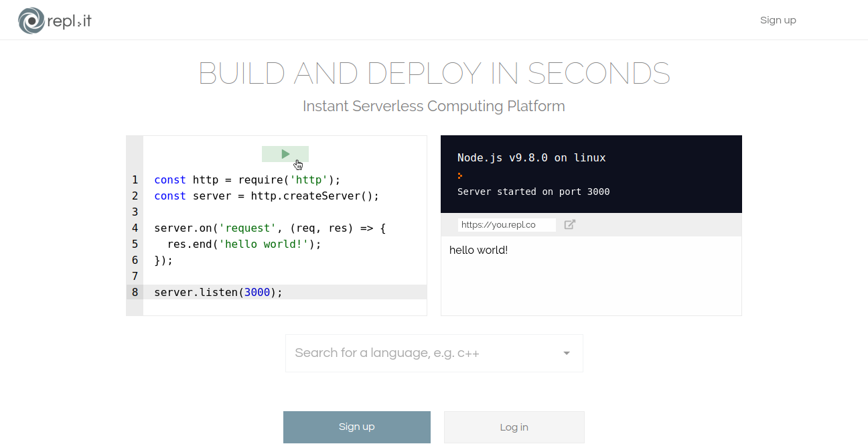Select line number 1 in editor gutter

pyautogui.click(x=135, y=179)
